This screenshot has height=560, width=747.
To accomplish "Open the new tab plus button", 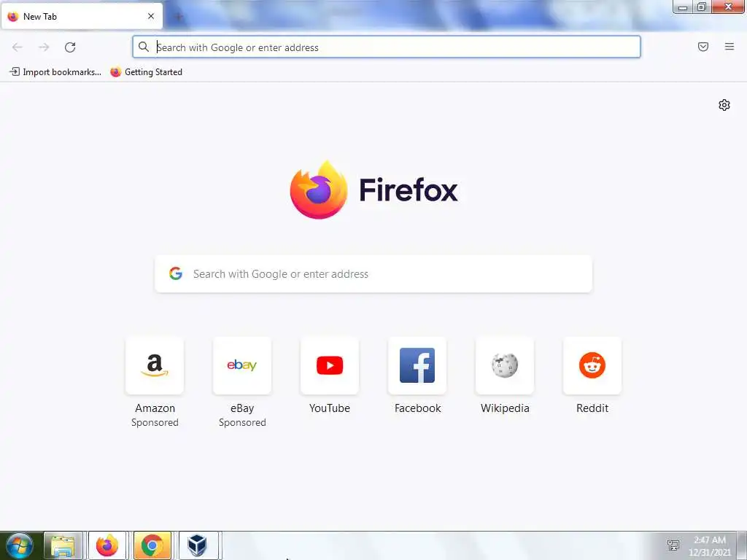I will [179, 17].
